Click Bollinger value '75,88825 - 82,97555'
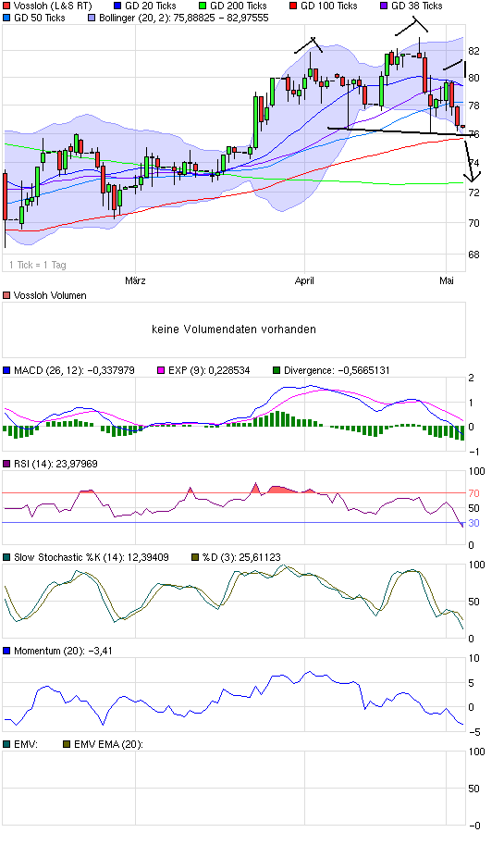This screenshot has height=845, width=504. (221, 18)
